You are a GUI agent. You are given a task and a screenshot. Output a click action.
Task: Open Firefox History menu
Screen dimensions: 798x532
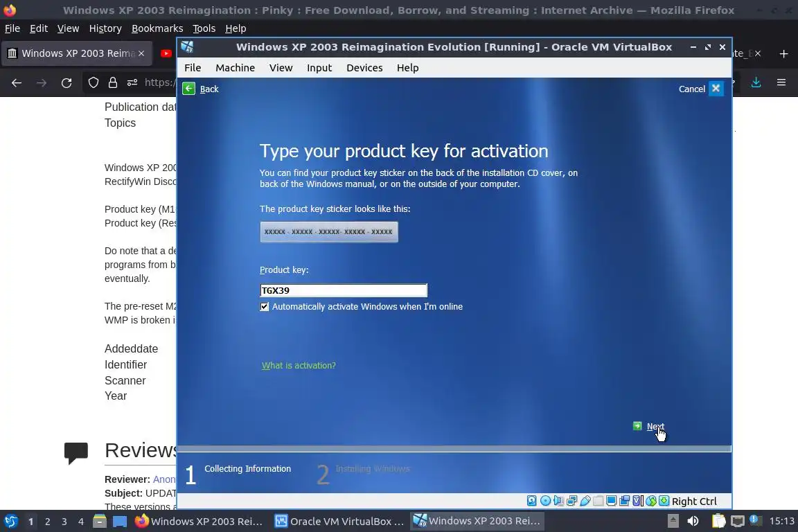pos(105,28)
